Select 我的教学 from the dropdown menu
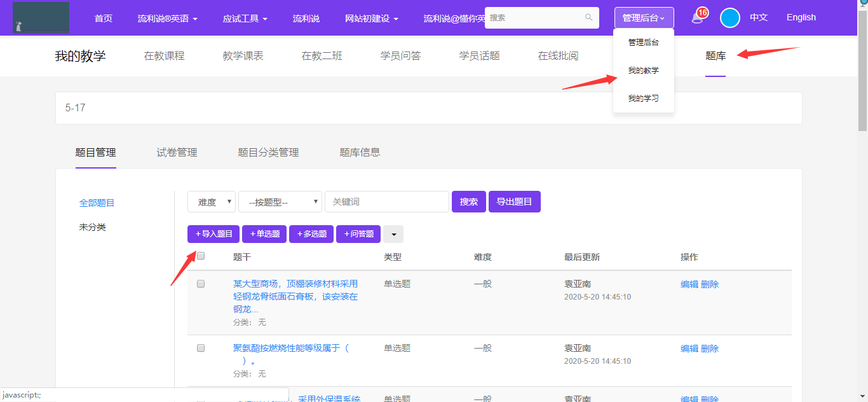The image size is (868, 402). click(x=643, y=71)
